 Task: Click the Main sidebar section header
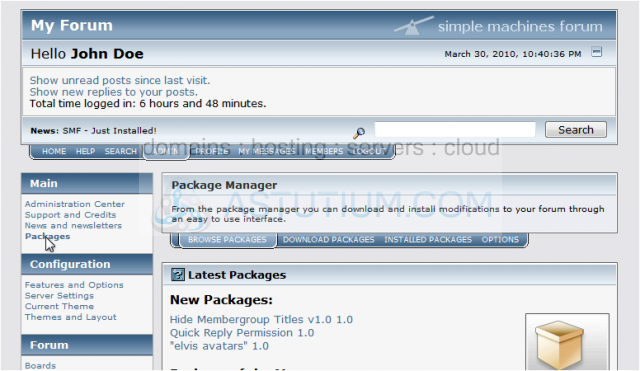point(87,183)
